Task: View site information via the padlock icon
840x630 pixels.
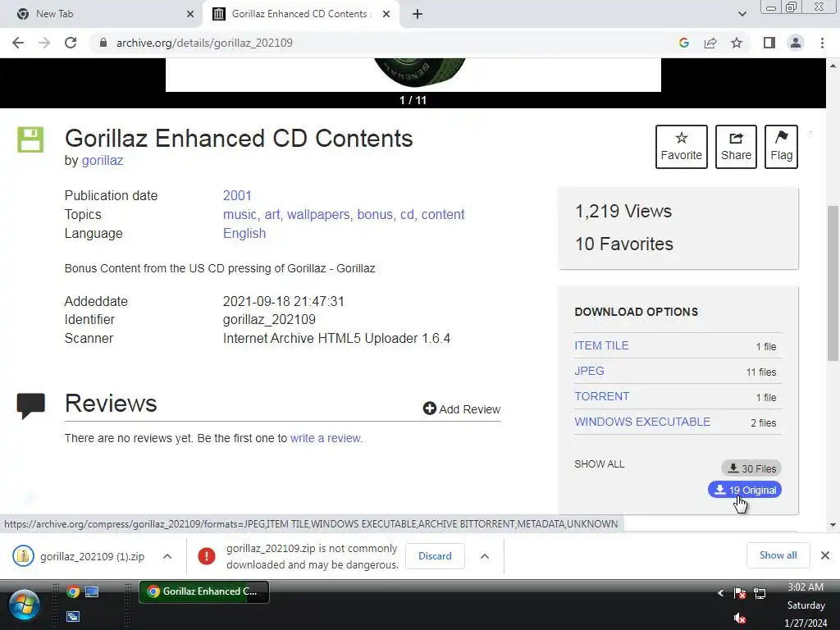Action: [x=103, y=43]
